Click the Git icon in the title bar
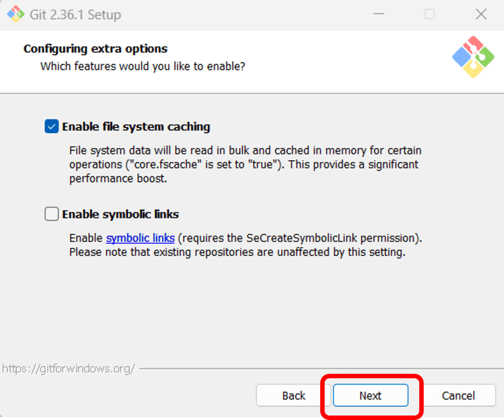Viewport: 504px width, 420px height. 16,15
